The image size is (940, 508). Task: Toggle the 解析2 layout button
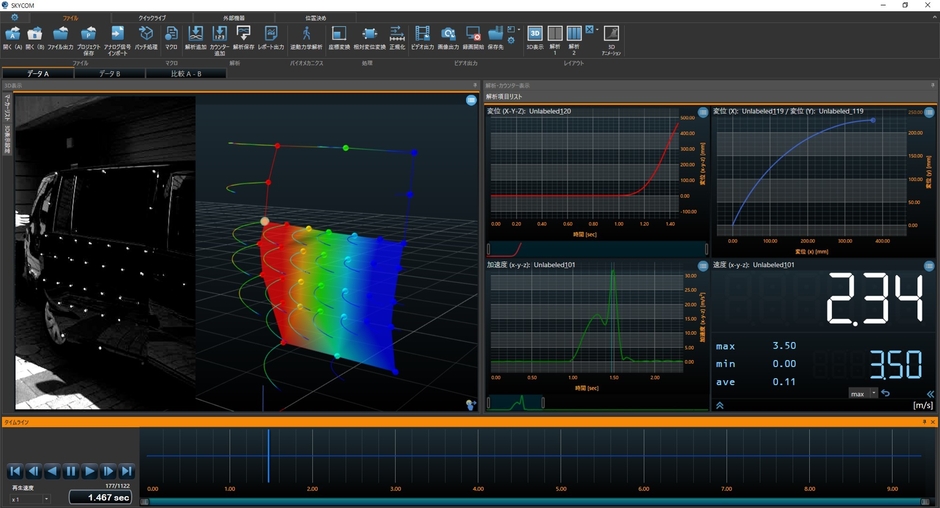[574, 40]
